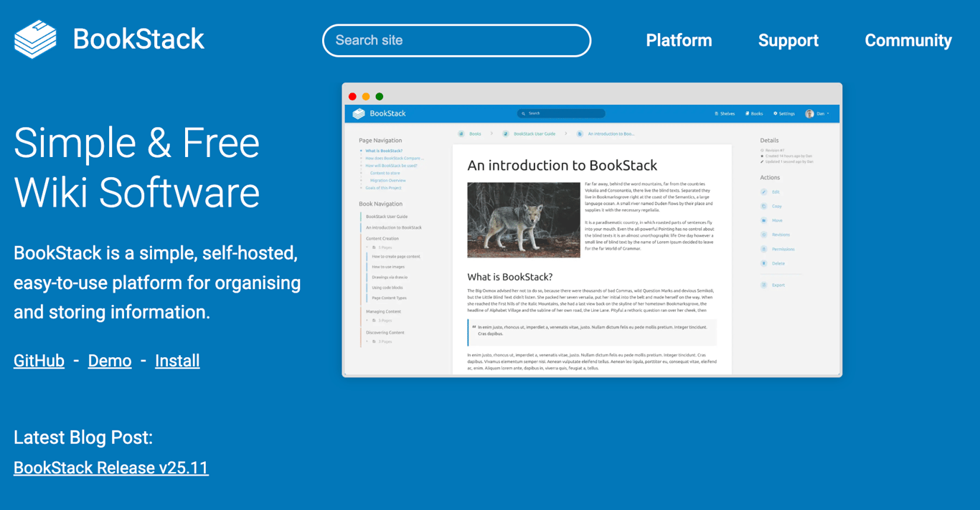Viewport: 980px width, 510px height.
Task: Focus the Search site input field
Action: click(456, 40)
